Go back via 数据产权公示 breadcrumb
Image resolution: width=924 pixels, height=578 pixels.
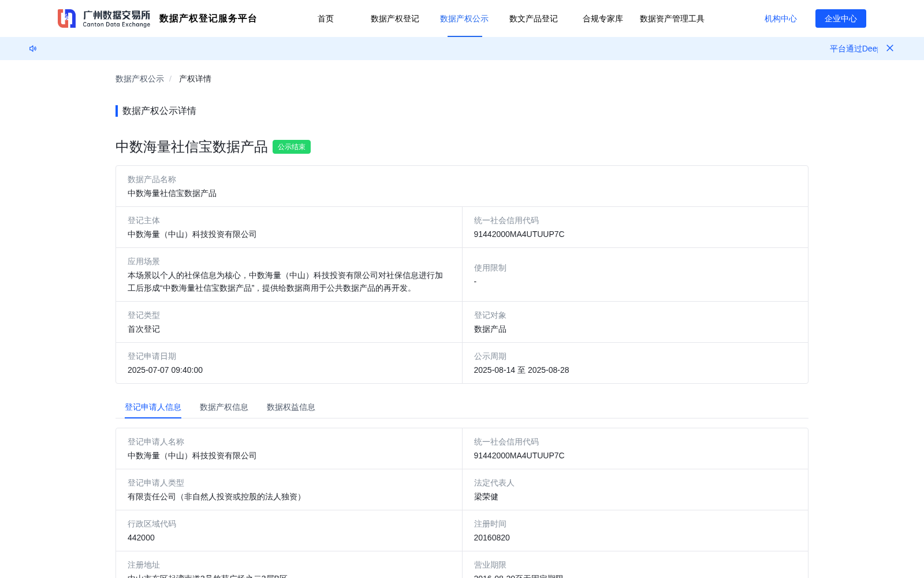(x=140, y=79)
